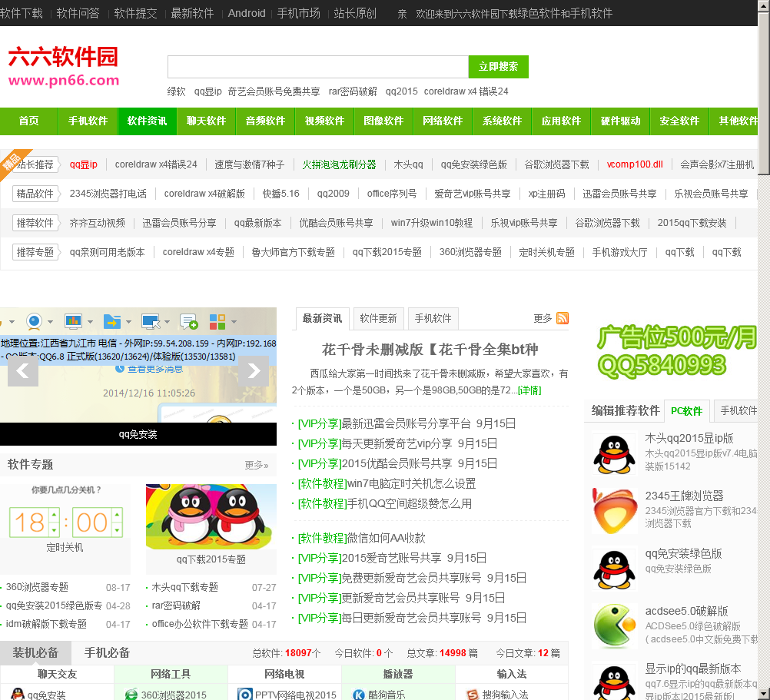This screenshot has height=700, width=770.
Task: Open 软件资讯 in the green navigation bar
Action: point(148,121)
